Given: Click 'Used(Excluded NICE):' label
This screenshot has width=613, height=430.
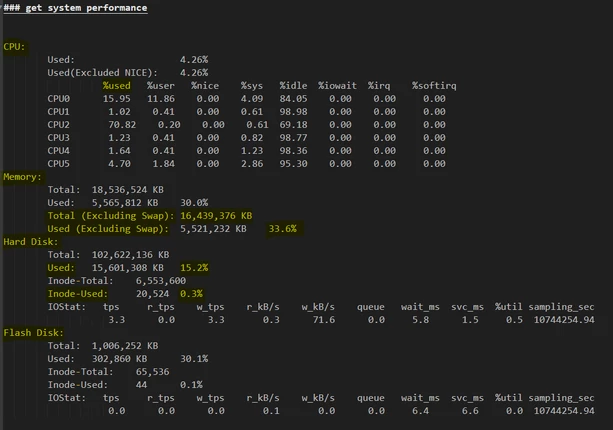Looking at the screenshot, I should click(x=102, y=73).
